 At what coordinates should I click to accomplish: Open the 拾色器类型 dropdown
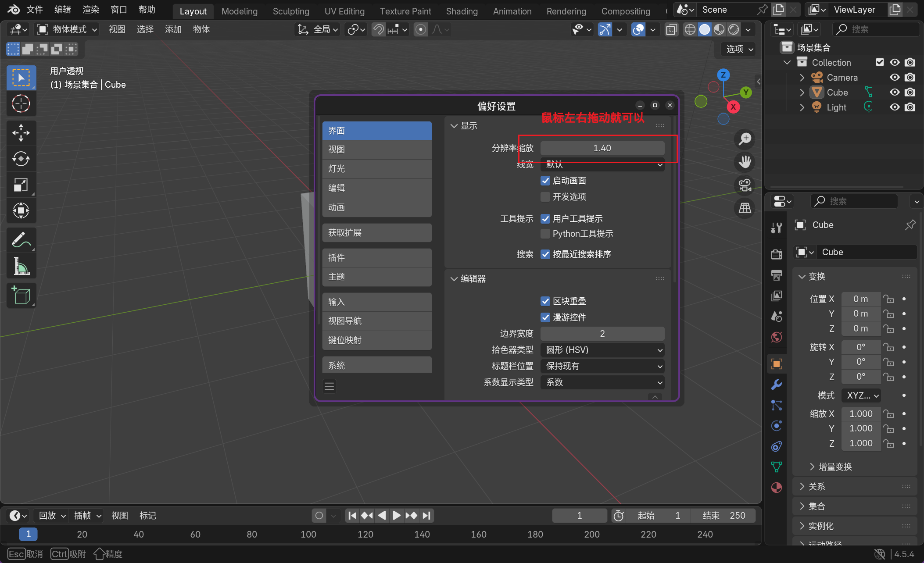click(x=602, y=350)
